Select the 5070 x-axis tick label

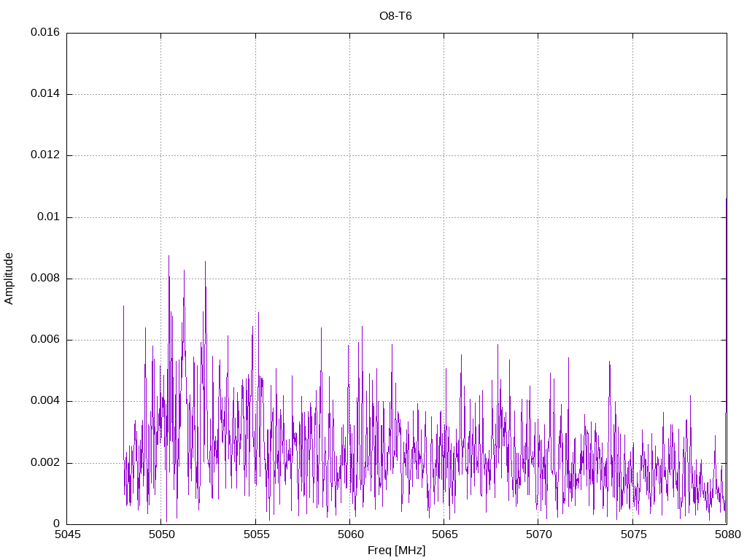[538, 534]
